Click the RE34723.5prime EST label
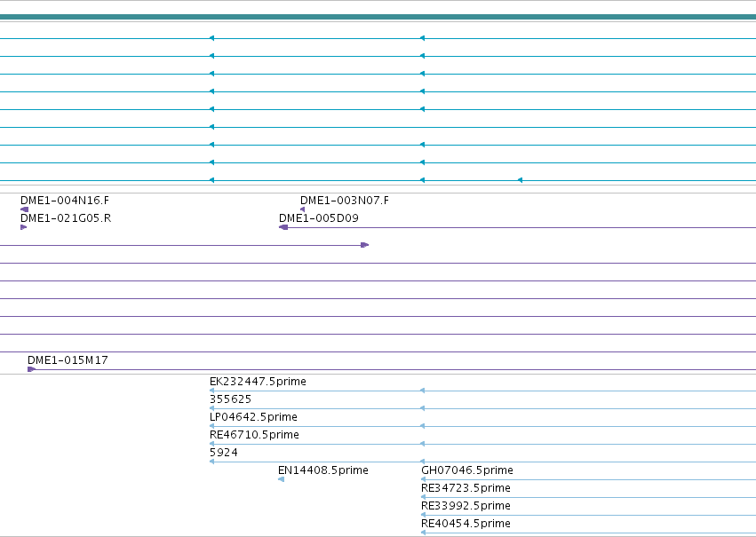756x537 pixels. pyautogui.click(x=466, y=488)
